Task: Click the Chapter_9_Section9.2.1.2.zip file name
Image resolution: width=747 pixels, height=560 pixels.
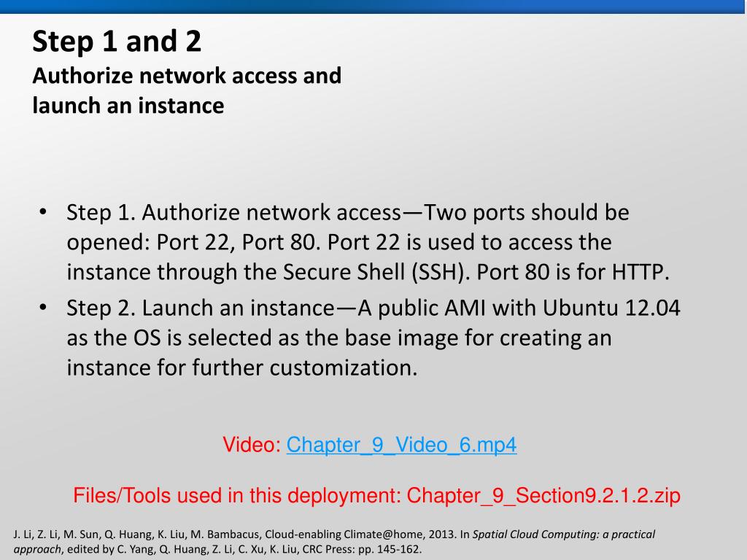Action: click(543, 497)
